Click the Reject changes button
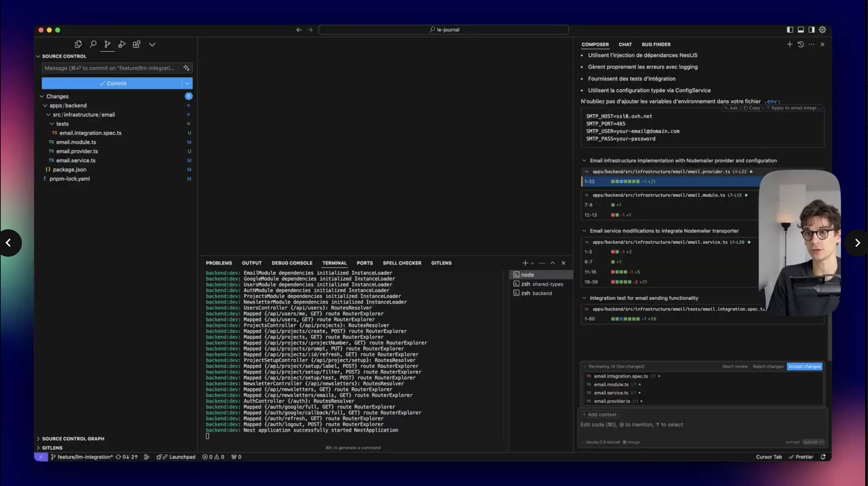Image resolution: width=868 pixels, height=486 pixels. (768, 366)
